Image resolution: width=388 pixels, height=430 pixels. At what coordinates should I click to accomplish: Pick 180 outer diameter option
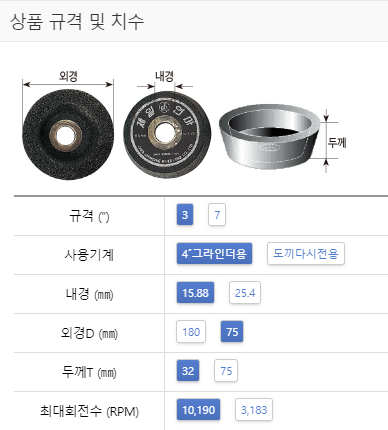point(191,332)
